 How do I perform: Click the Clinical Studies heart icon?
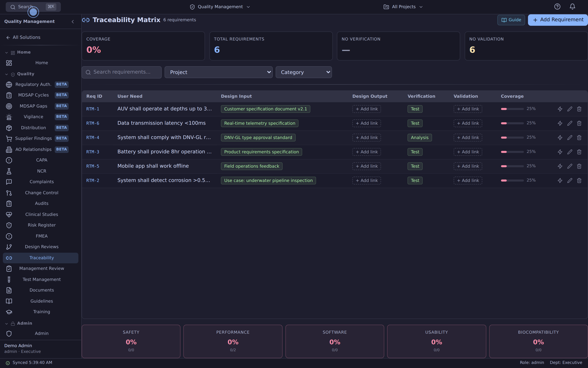coord(9,214)
